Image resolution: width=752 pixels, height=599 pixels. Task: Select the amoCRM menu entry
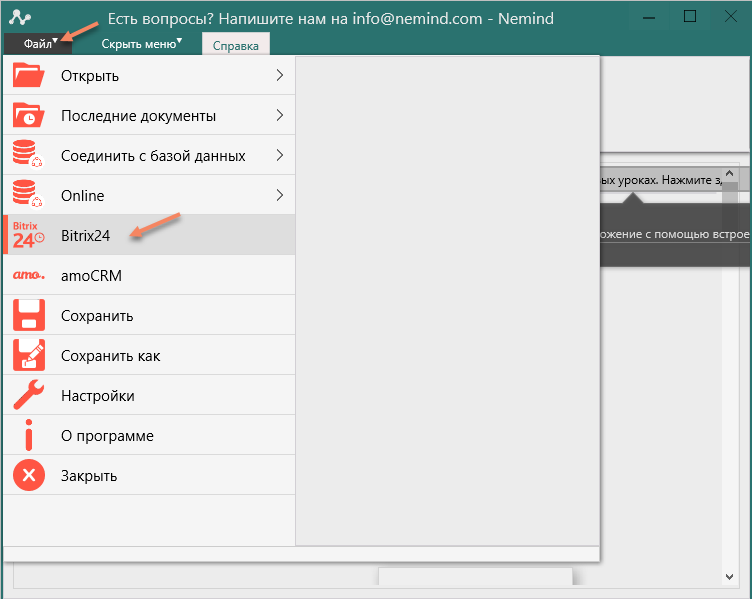point(149,275)
